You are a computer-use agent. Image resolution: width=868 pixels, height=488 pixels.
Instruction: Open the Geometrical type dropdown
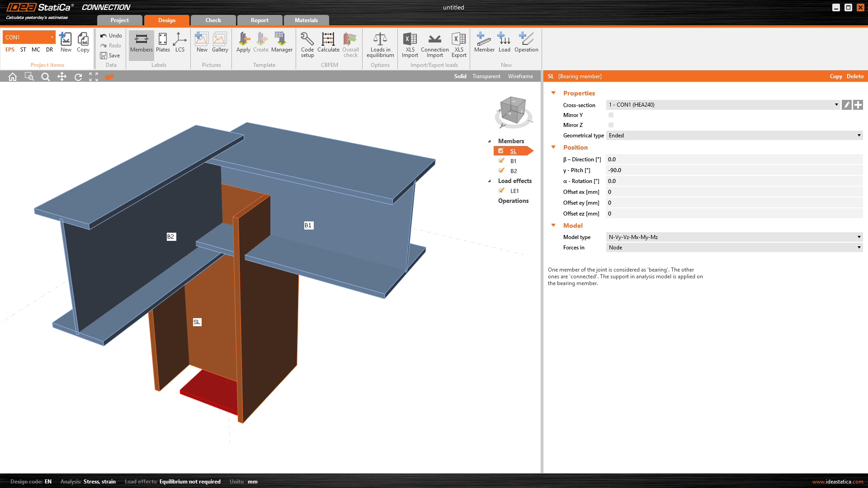[734, 136]
